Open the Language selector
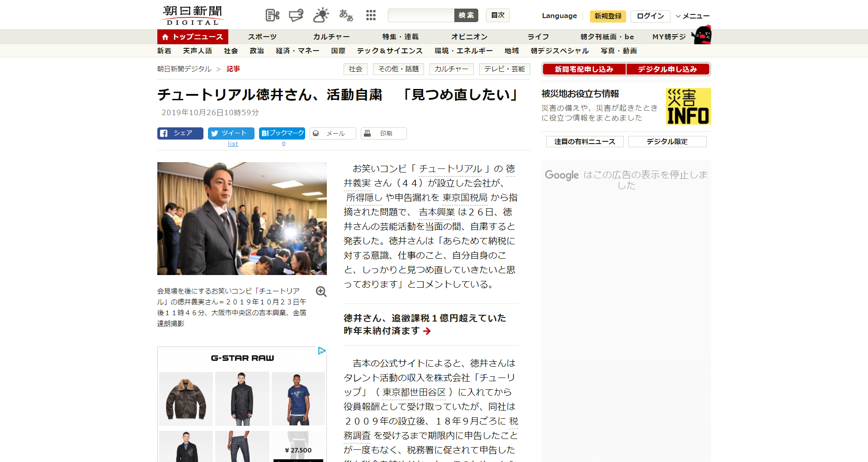868x462 pixels. (x=559, y=16)
